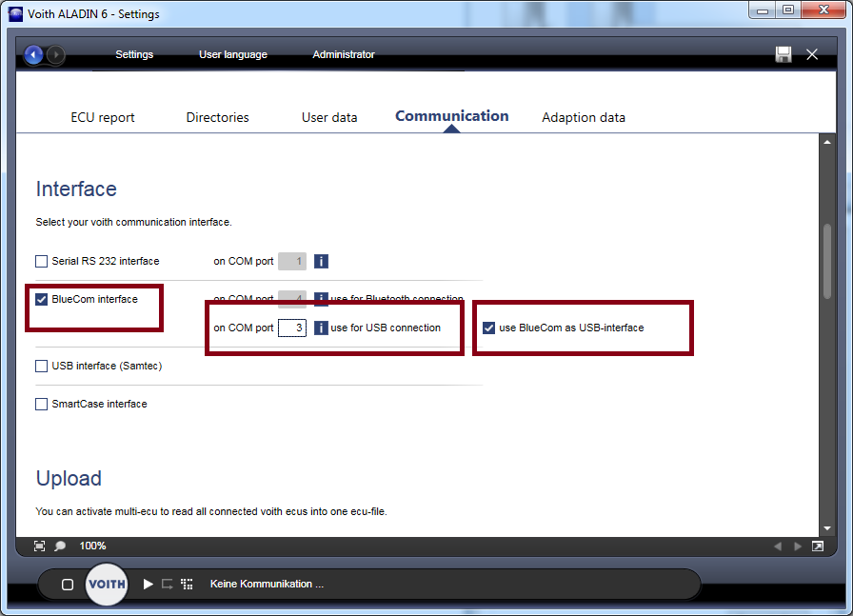Click the round VOITH logo button
This screenshot has width=853, height=616.
(x=107, y=585)
